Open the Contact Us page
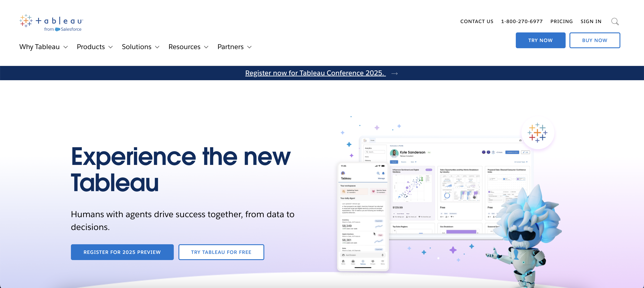This screenshot has width=644, height=288. click(x=477, y=22)
